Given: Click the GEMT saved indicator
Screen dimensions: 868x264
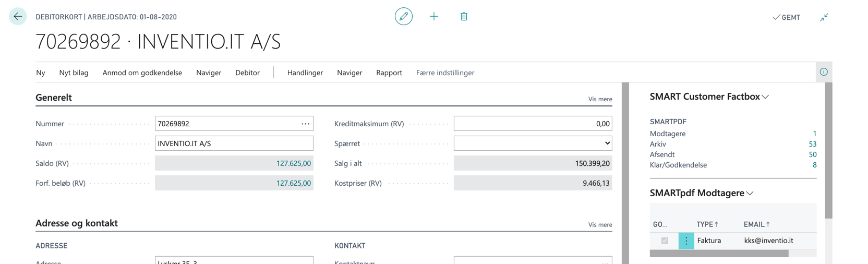Looking at the screenshot, I should point(787,17).
